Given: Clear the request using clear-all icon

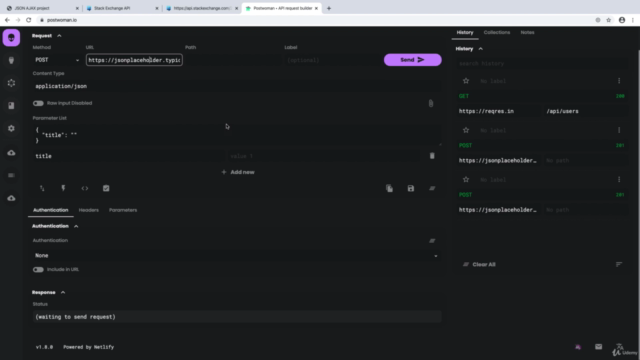Looking at the screenshot, I should 432,188.
